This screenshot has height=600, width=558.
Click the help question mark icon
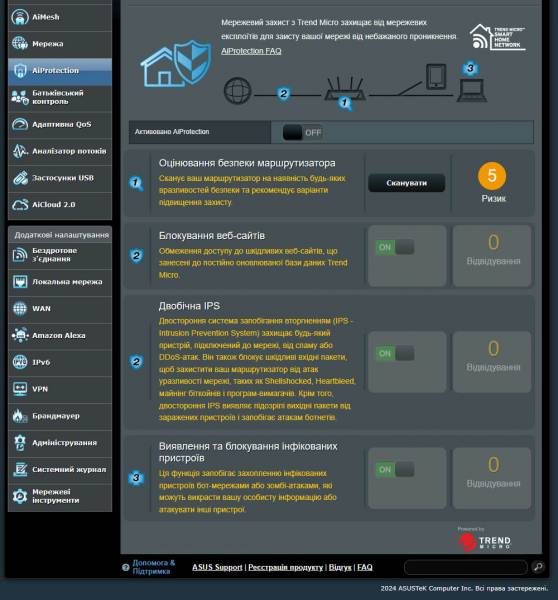pos(126,567)
